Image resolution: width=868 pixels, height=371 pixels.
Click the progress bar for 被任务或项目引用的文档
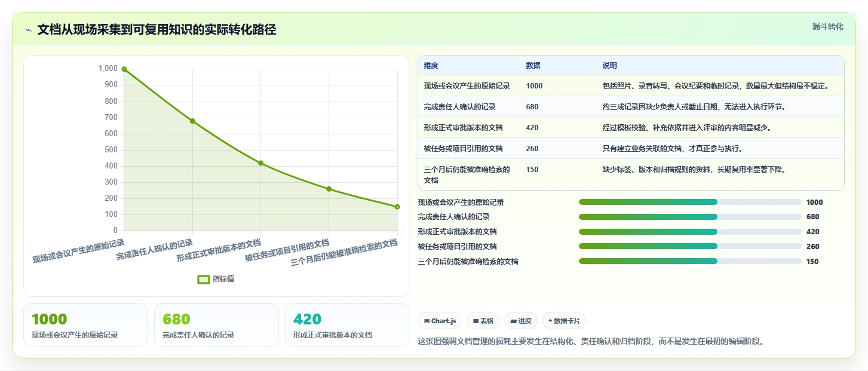point(690,246)
